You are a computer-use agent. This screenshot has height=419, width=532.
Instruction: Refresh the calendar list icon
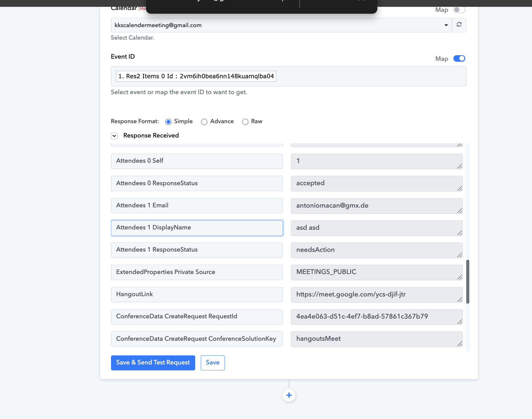[x=459, y=25]
